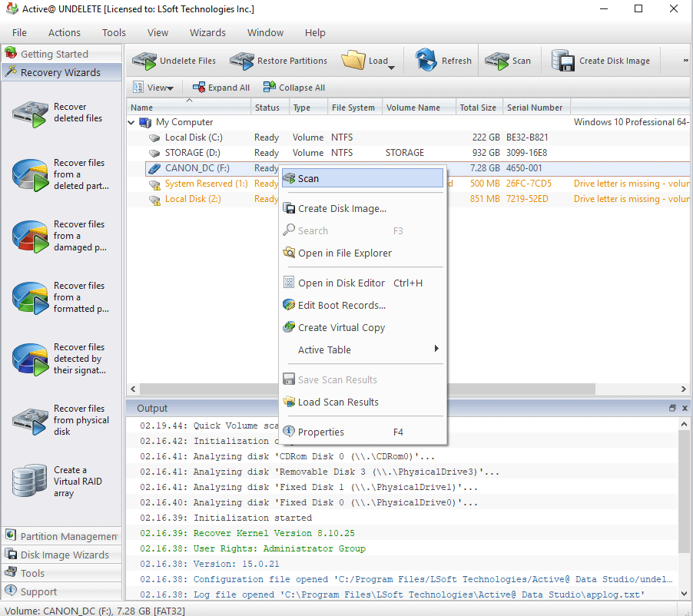Open the Tools sidebar panel
The image size is (693, 616).
click(x=61, y=573)
